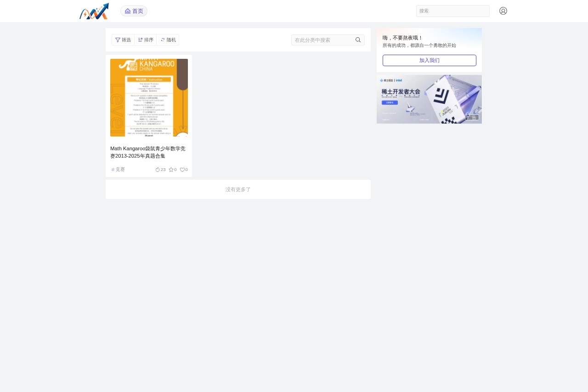Viewport: 588px width, 392px height.
Task: Click the header 搜索 input field
Action: (452, 11)
